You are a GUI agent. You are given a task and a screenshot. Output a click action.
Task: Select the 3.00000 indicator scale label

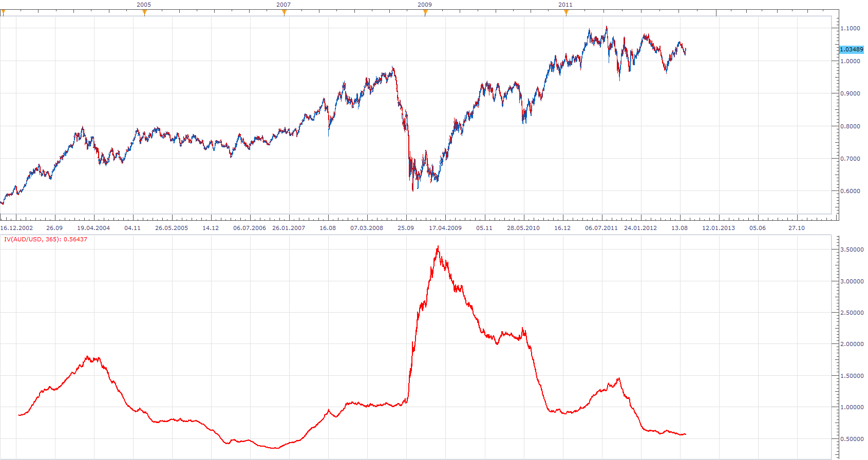(852, 281)
